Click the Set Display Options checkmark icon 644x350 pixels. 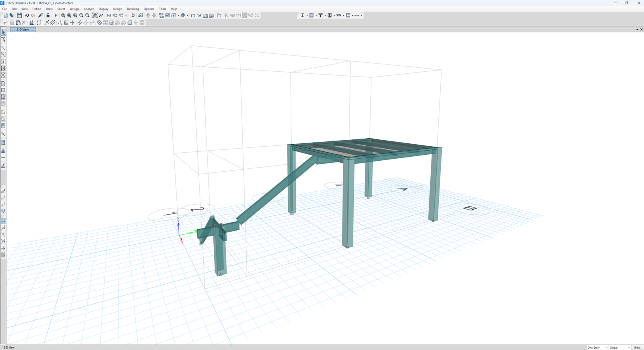coord(167,15)
